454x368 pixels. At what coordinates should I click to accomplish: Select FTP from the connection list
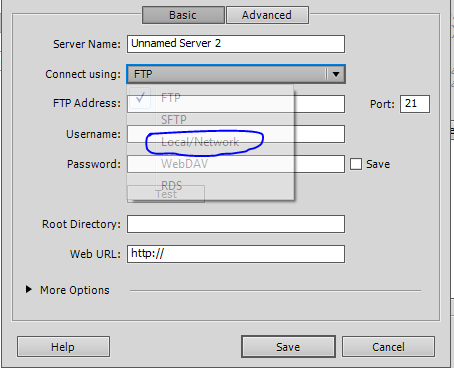coord(210,98)
